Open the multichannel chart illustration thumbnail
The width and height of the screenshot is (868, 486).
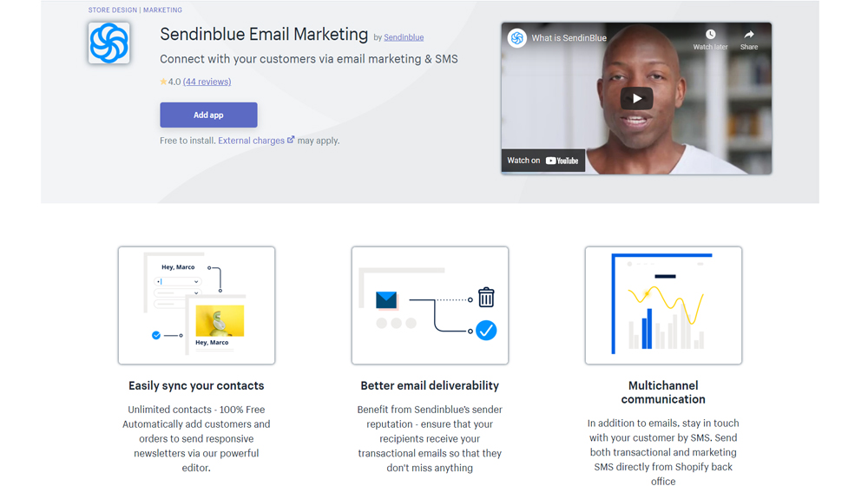coord(663,305)
